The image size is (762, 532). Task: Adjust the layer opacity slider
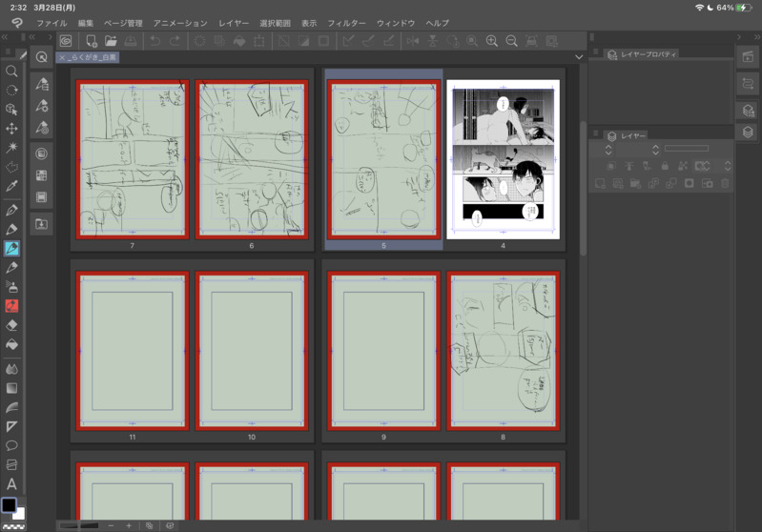pos(686,149)
